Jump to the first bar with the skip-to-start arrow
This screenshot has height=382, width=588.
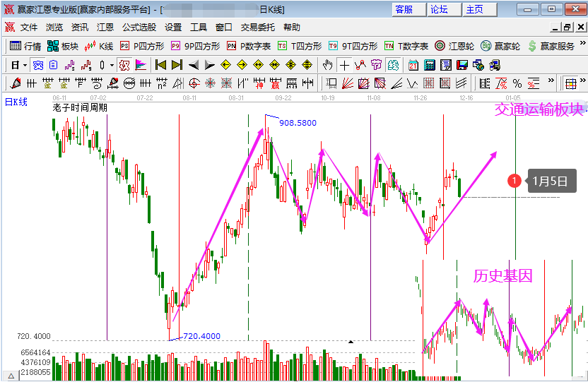tap(160, 65)
